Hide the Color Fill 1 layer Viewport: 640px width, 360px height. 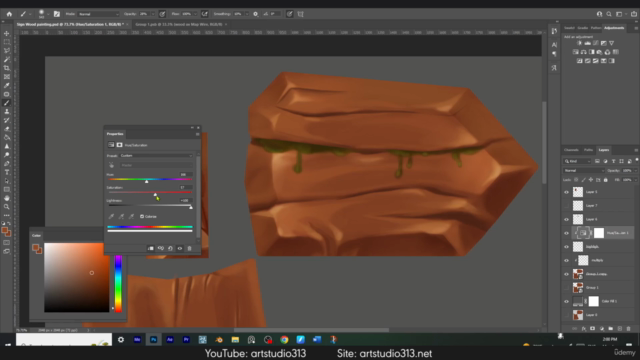pos(566,301)
